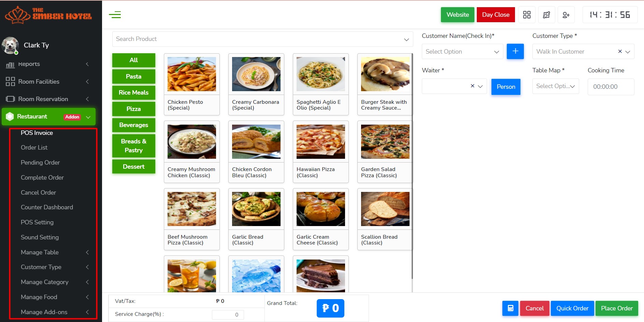Open the table map icon in header
The height and width of the screenshot is (322, 644).
[x=546, y=15]
